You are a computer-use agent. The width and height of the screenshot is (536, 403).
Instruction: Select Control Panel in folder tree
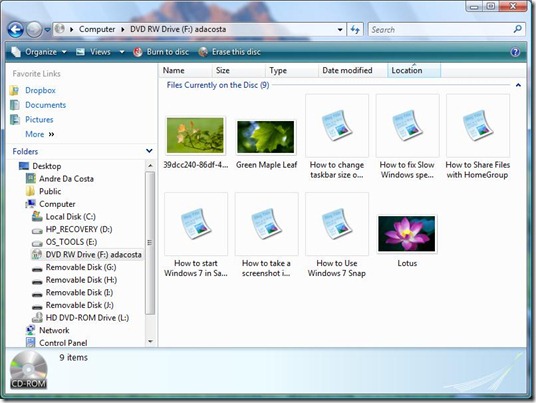63,343
